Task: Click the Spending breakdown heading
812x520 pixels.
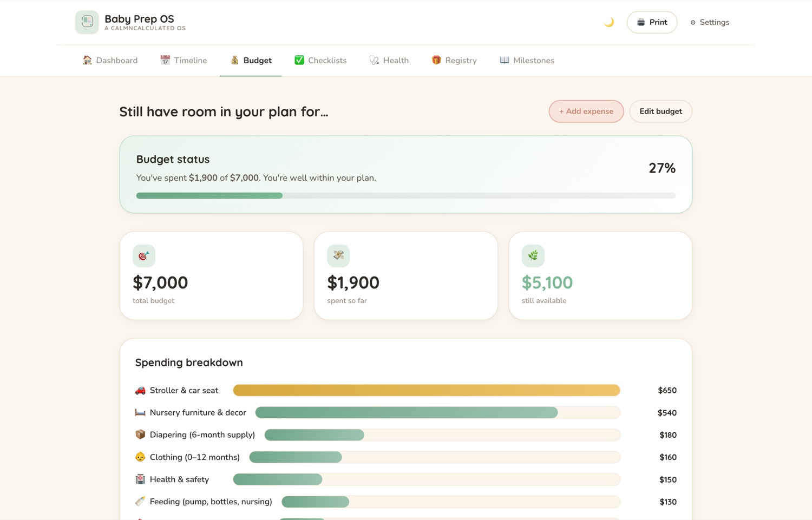Action: point(189,363)
